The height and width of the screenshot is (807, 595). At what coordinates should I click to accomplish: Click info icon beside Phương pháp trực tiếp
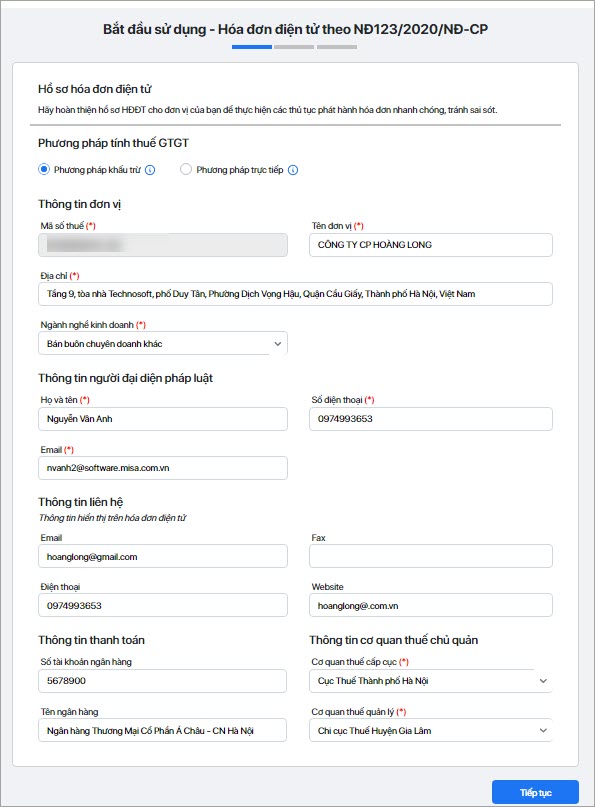pos(293,170)
